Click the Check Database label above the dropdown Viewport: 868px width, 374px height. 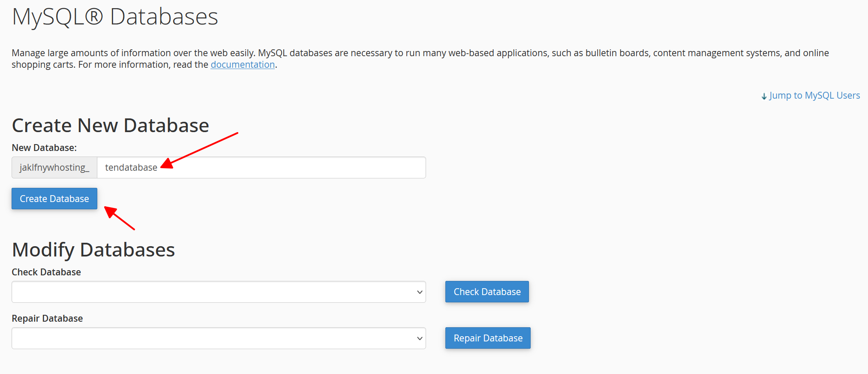(x=46, y=272)
